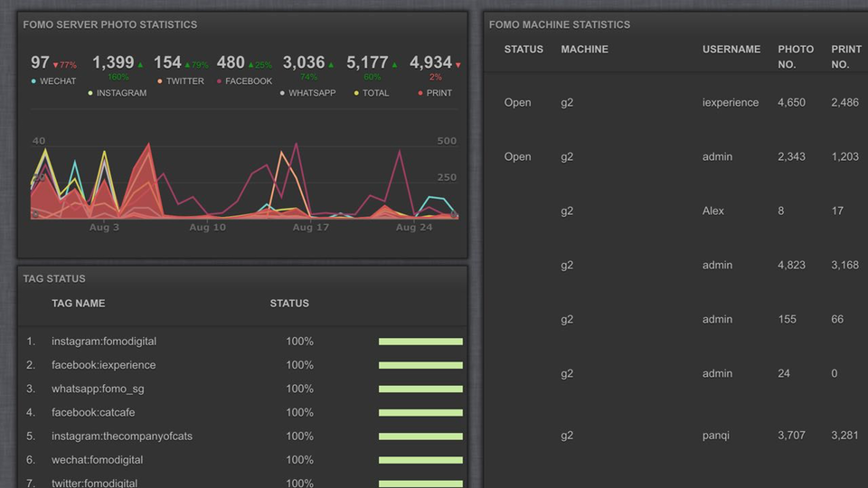
Task: Toggle the TOTAL series in chart legend
Action: tap(375, 93)
